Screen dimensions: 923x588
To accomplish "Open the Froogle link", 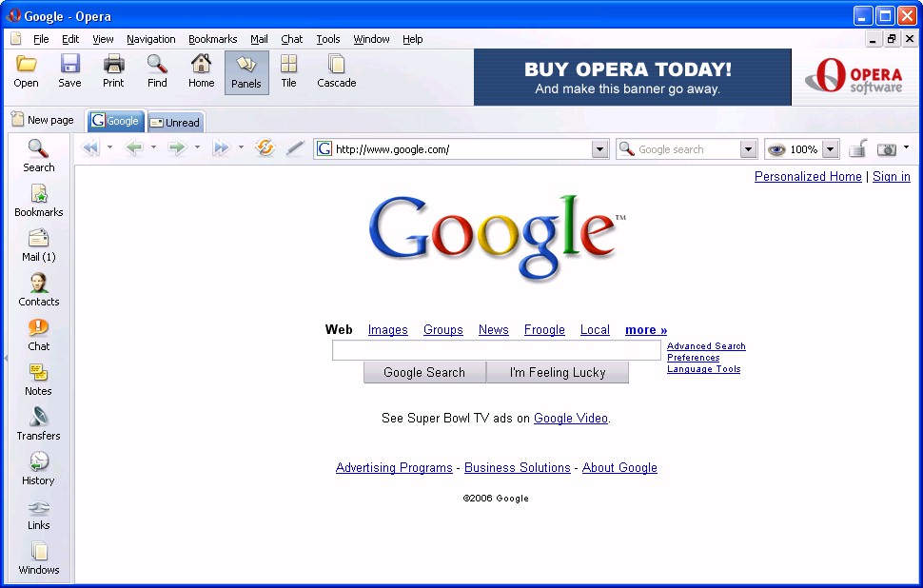I will pos(544,329).
